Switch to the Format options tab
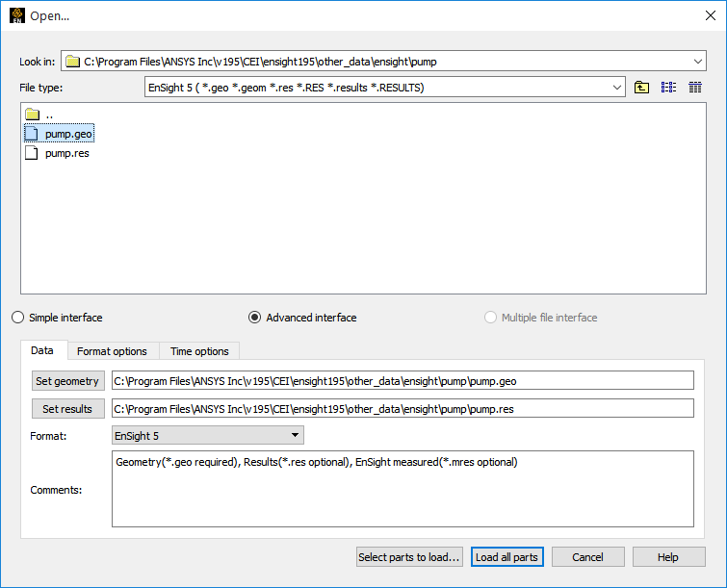This screenshot has width=727, height=588. pyautogui.click(x=112, y=351)
